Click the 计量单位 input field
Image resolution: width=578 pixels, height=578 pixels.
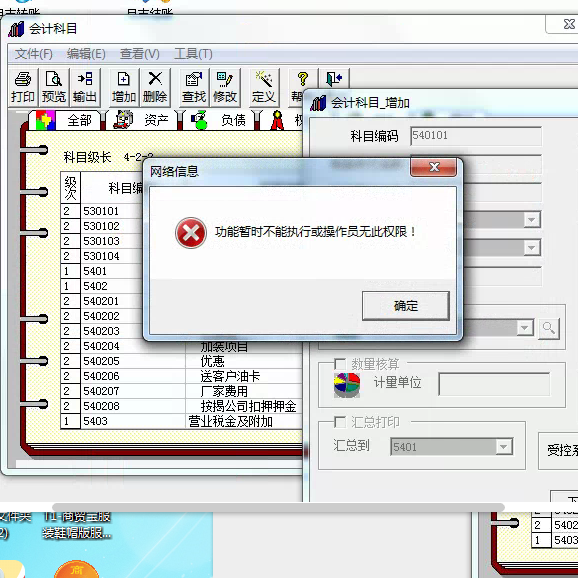click(x=494, y=384)
